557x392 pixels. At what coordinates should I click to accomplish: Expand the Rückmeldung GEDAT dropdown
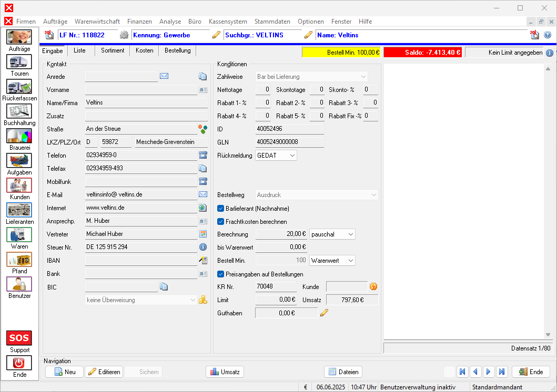click(292, 156)
